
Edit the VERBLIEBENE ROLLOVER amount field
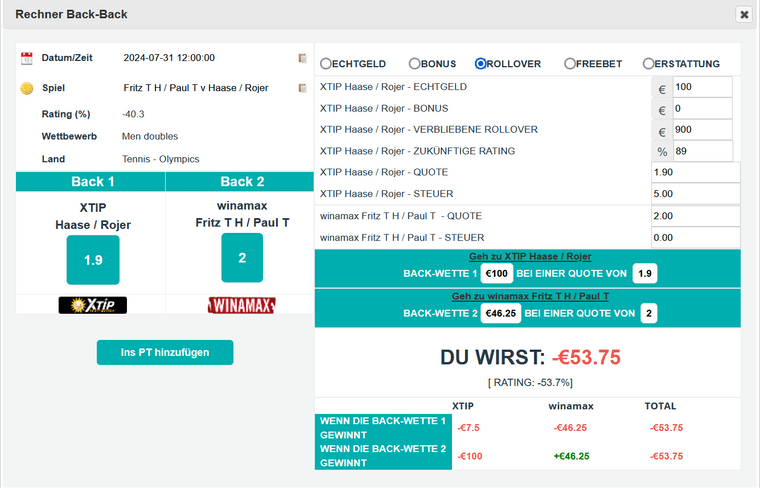click(702, 130)
